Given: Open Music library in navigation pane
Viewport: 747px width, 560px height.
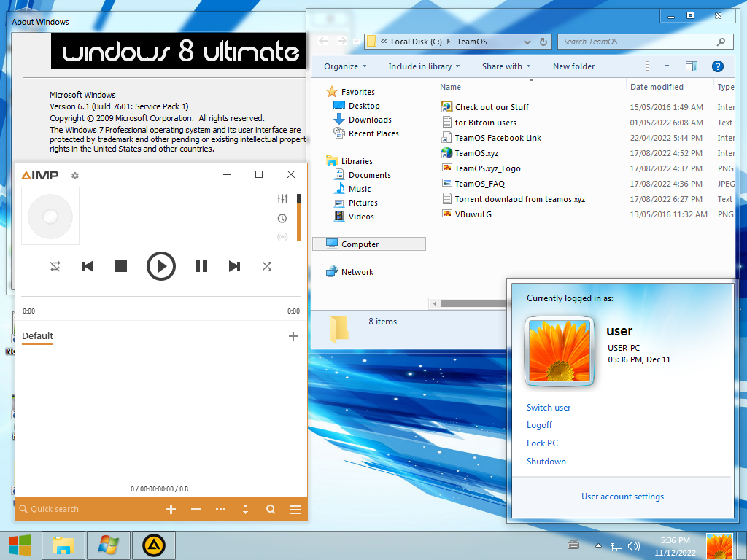Looking at the screenshot, I should 359,189.
